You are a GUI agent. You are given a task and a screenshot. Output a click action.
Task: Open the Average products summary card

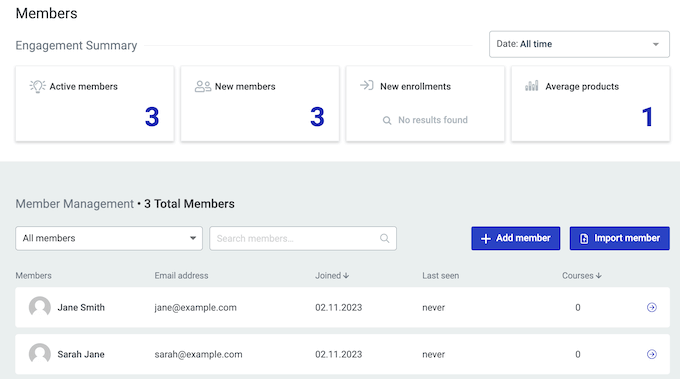[590, 104]
